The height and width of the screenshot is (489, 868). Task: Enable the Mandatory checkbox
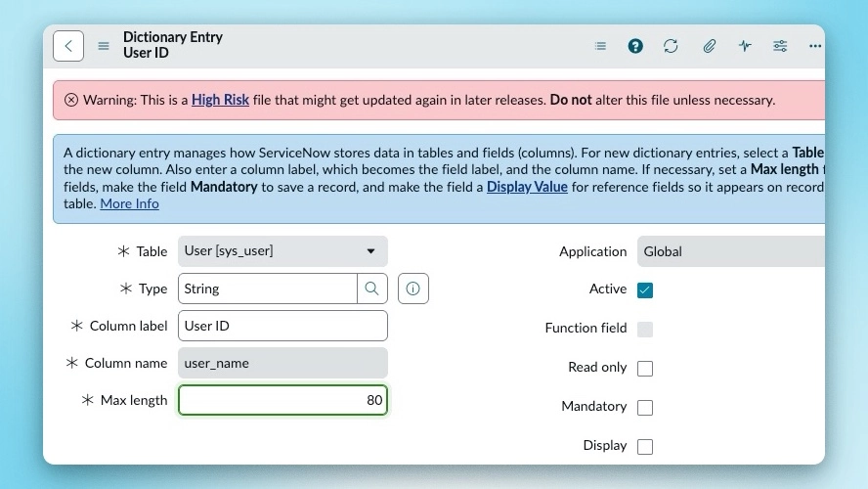coord(645,408)
